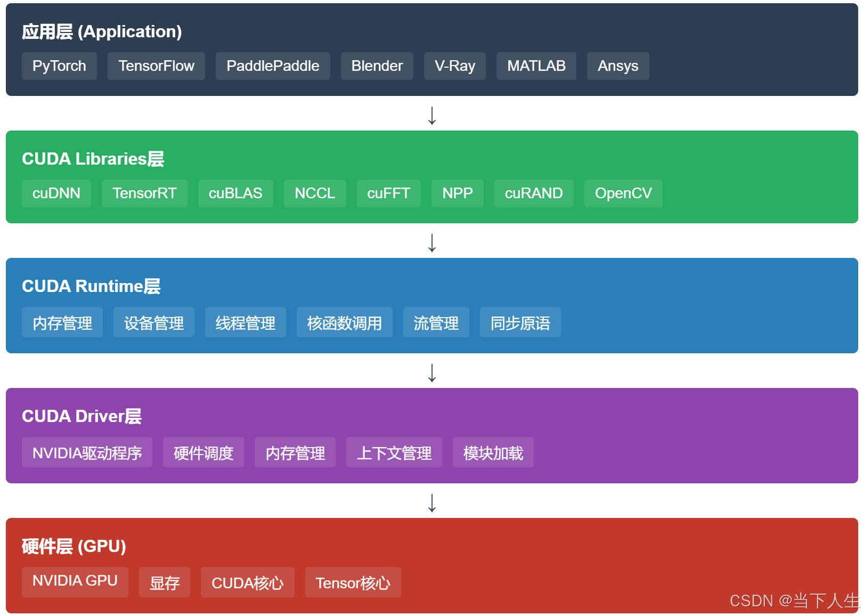
Task: Click the NPP chip
Action: pyautogui.click(x=458, y=193)
